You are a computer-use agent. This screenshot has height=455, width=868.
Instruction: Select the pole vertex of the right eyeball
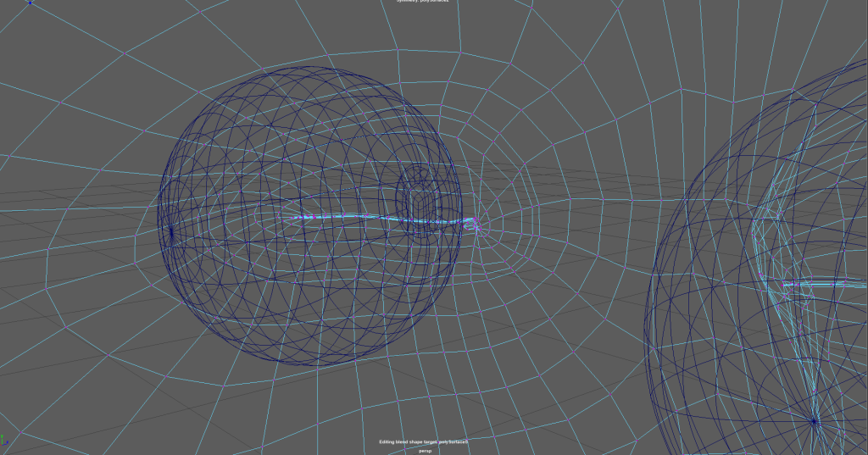pyautogui.click(x=813, y=419)
